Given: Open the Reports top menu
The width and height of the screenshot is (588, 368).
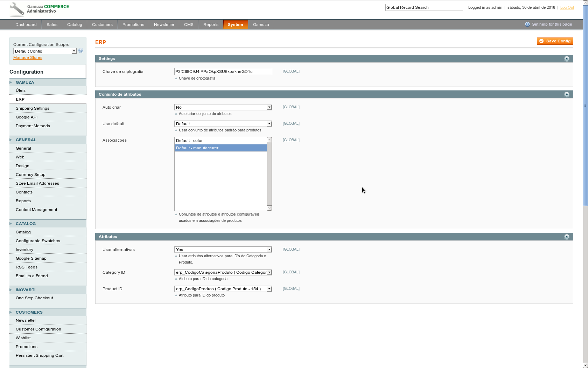Looking at the screenshot, I should point(211,25).
